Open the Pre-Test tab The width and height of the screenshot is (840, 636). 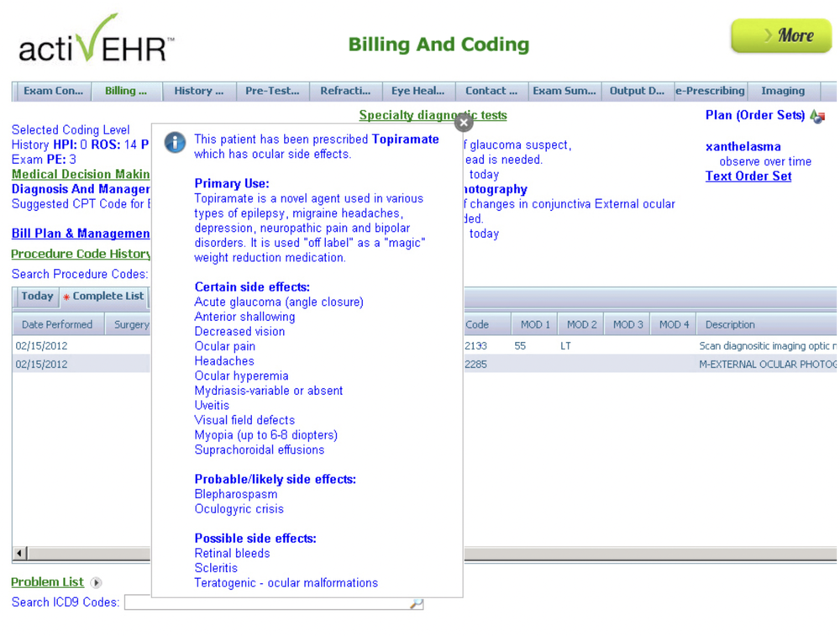272,91
